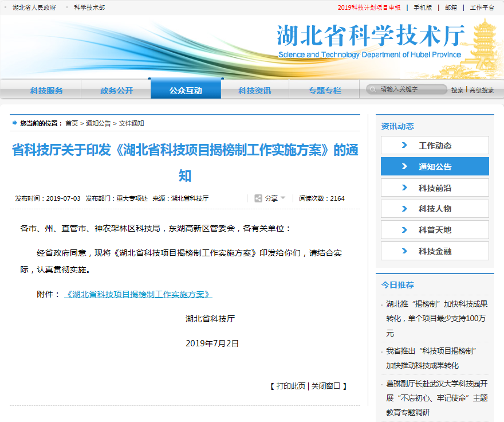
Task: Click the chevron icon beside 科技人物
Action: pyautogui.click(x=405, y=209)
